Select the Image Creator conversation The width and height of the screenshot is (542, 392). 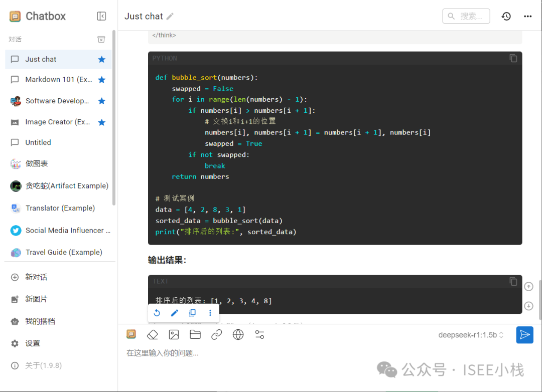[58, 122]
